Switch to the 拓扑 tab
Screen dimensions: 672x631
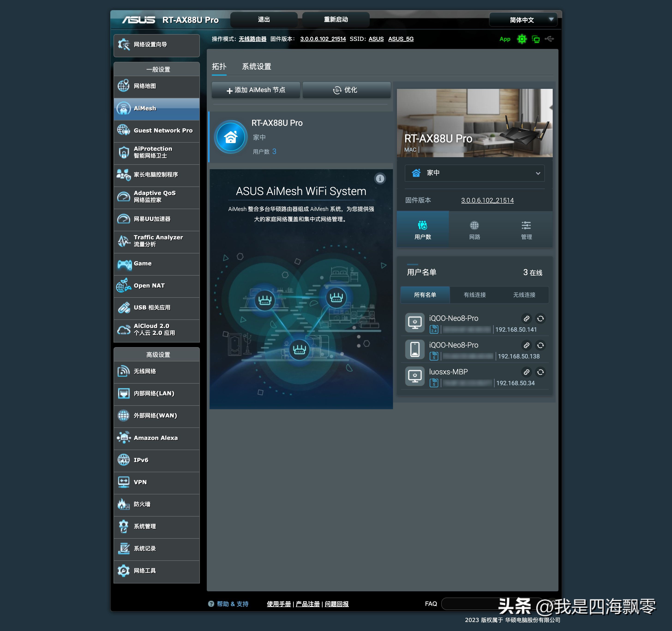point(219,67)
